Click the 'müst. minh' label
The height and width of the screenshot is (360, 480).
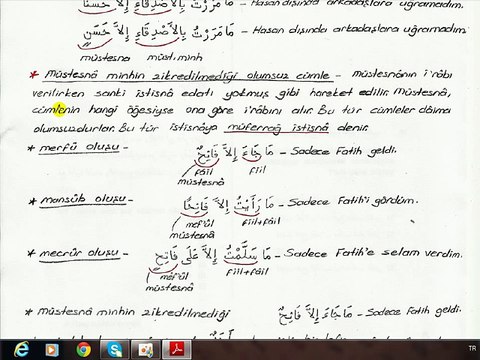(175, 57)
